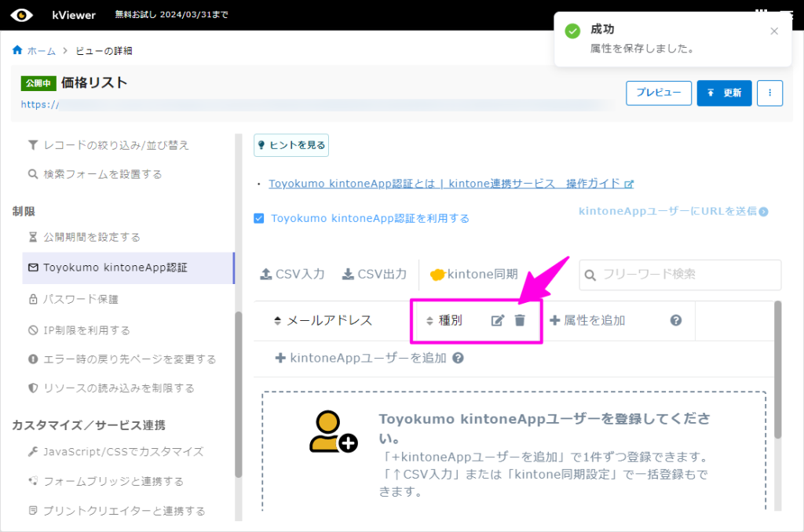Screen dimensions: 804x532
Task: Click the CSV入力 button
Action: click(293, 274)
